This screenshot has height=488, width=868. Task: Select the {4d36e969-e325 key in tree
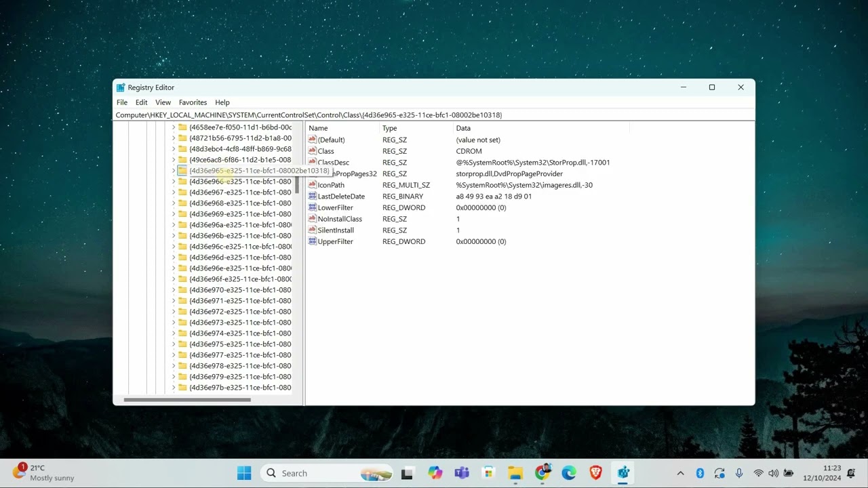click(240, 214)
